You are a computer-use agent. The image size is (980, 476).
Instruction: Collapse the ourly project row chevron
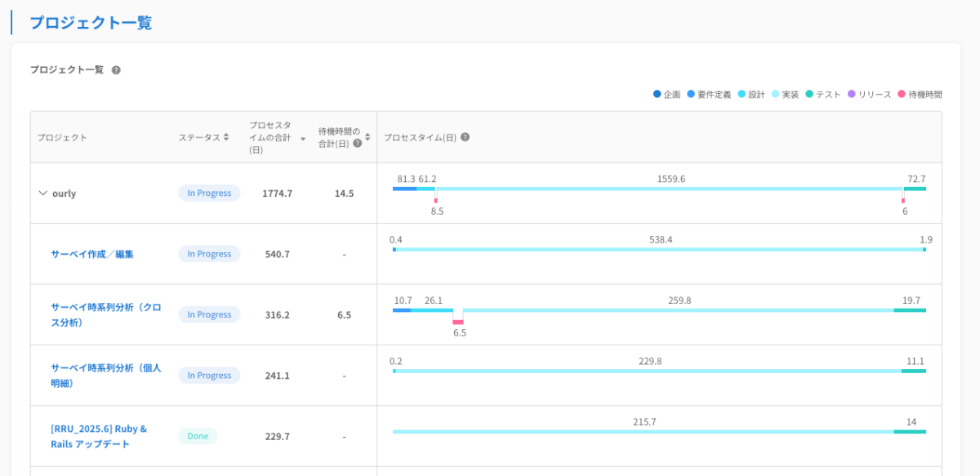coord(43,194)
